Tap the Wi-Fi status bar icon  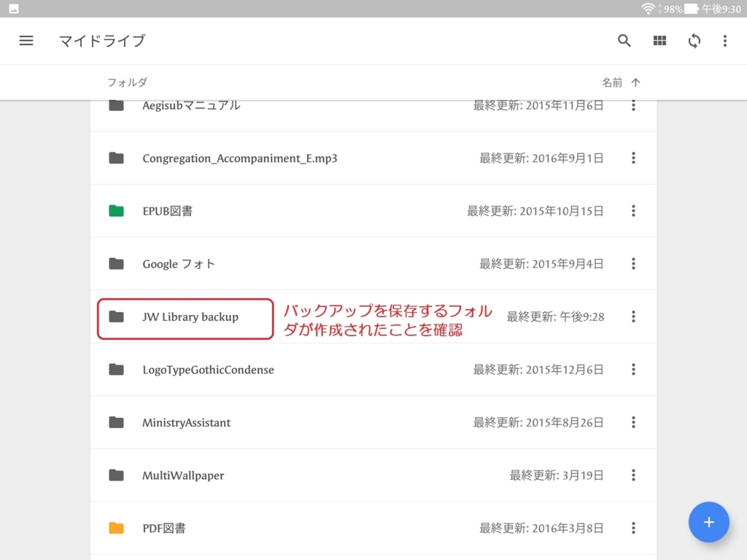tap(648, 9)
